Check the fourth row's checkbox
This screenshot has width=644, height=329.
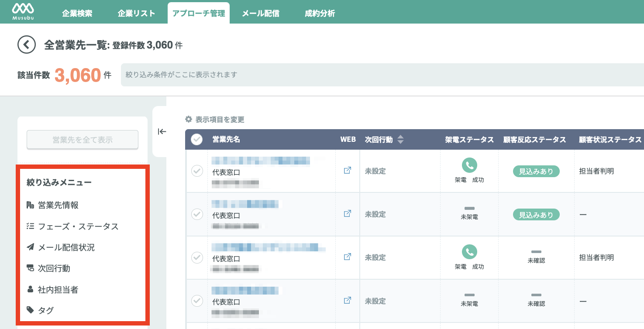197,301
